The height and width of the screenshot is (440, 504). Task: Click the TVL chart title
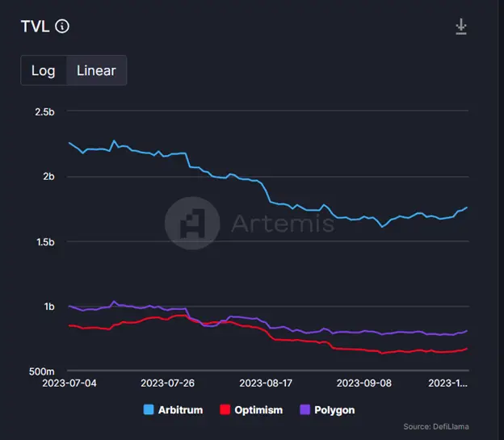pyautogui.click(x=35, y=27)
